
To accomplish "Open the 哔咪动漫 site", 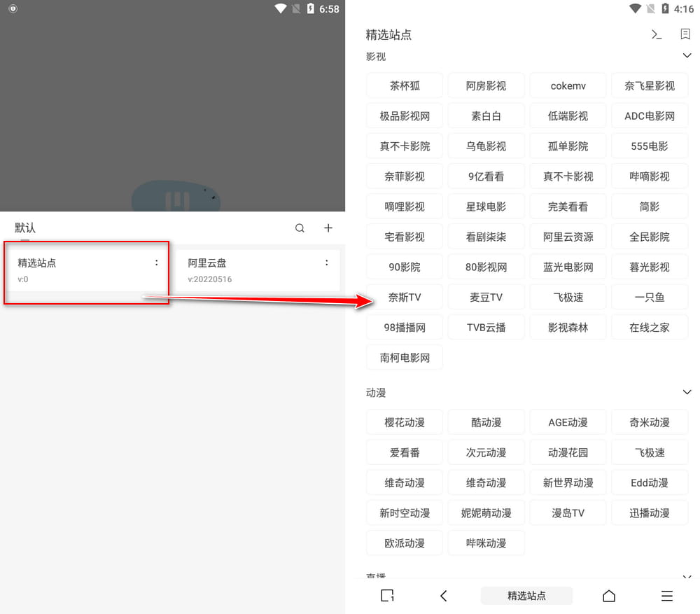I will (x=486, y=543).
